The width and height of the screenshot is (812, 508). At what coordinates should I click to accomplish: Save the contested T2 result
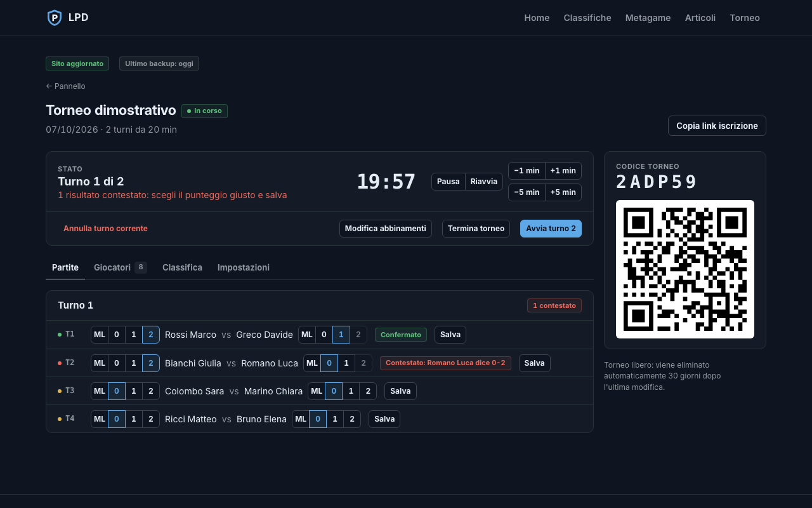tap(534, 363)
